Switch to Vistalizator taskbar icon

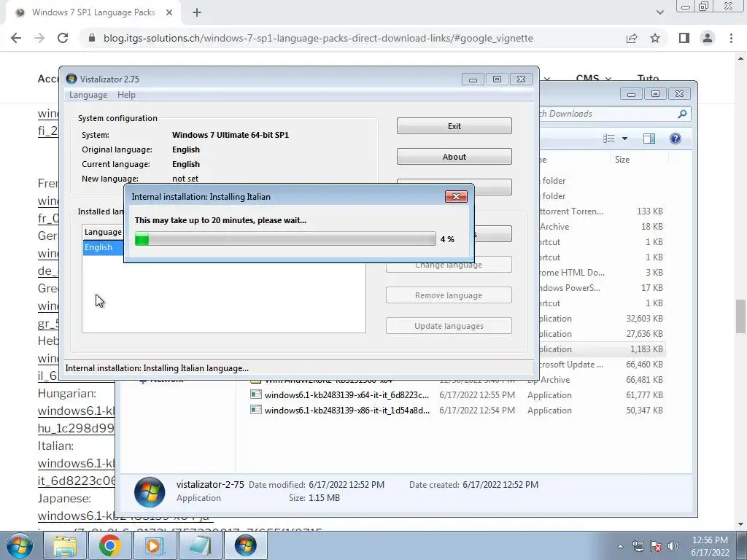[x=245, y=545]
